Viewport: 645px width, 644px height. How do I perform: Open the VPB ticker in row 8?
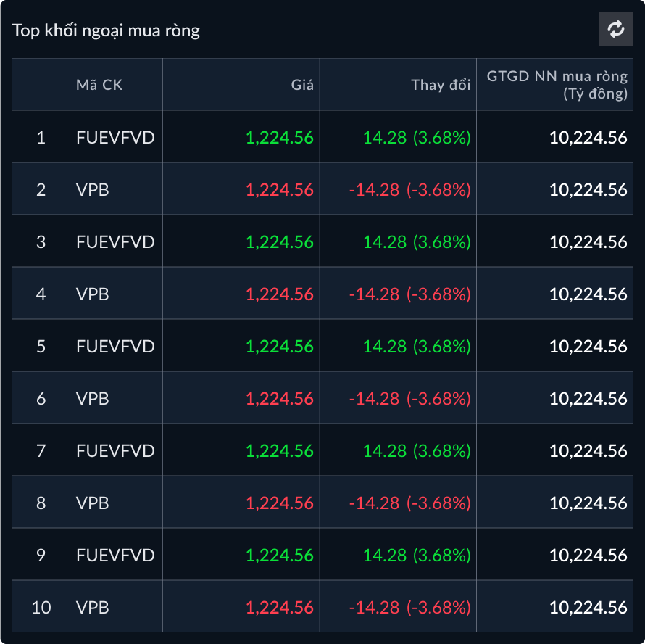93,503
